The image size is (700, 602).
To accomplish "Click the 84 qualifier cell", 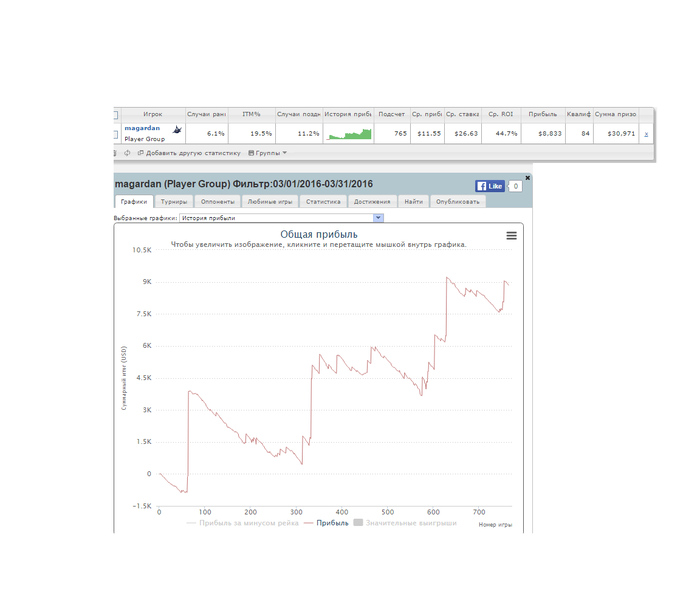I will (x=579, y=134).
